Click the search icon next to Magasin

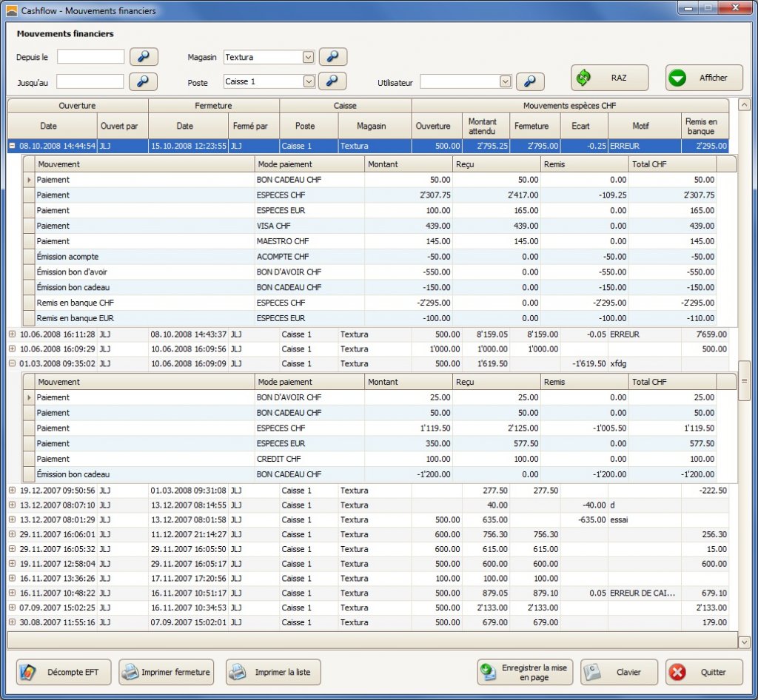(x=333, y=57)
